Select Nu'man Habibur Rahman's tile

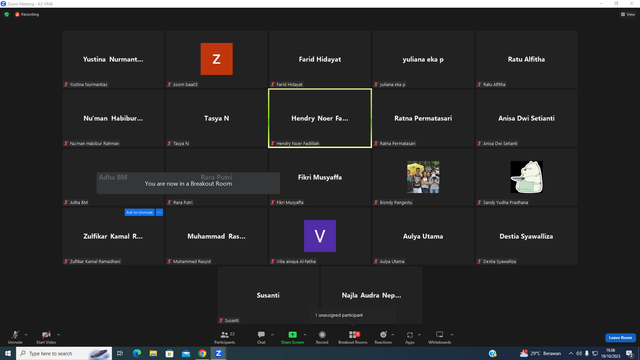113,118
